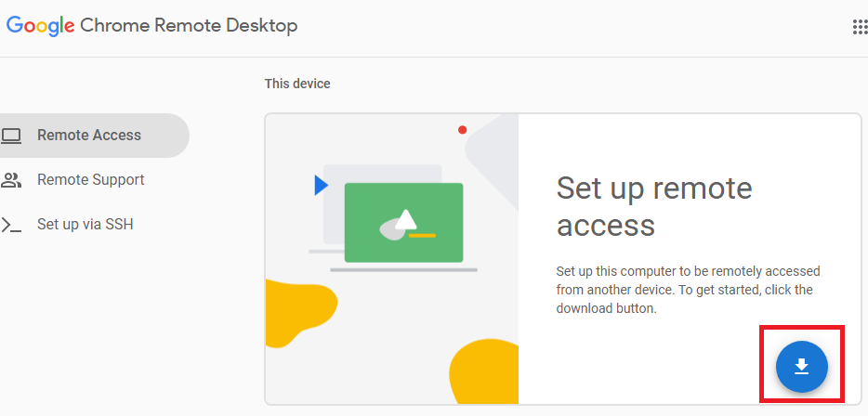This screenshot has height=416, width=868.
Task: Click the Remote Support people icon
Action: tap(11, 180)
